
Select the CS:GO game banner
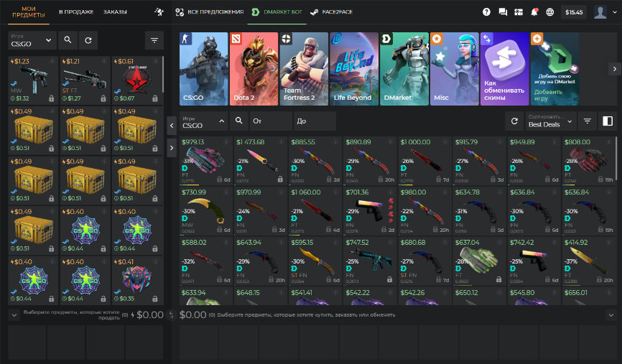203,69
